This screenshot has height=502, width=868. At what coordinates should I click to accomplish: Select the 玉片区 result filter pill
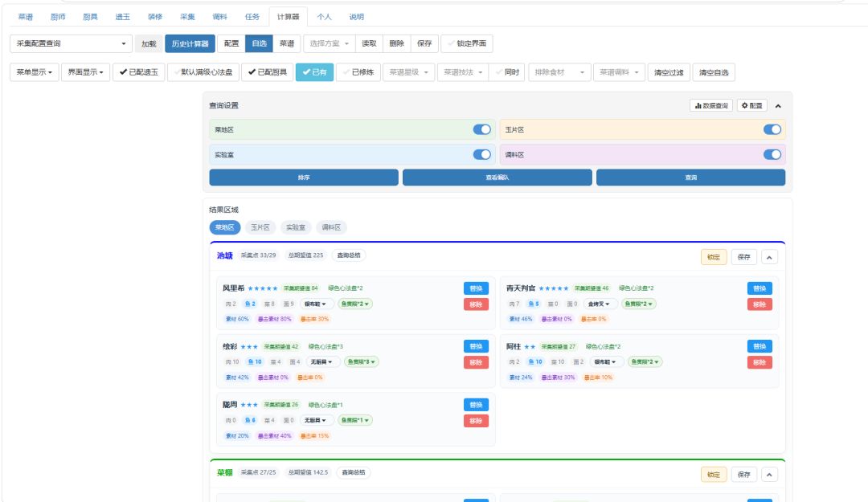click(x=260, y=227)
